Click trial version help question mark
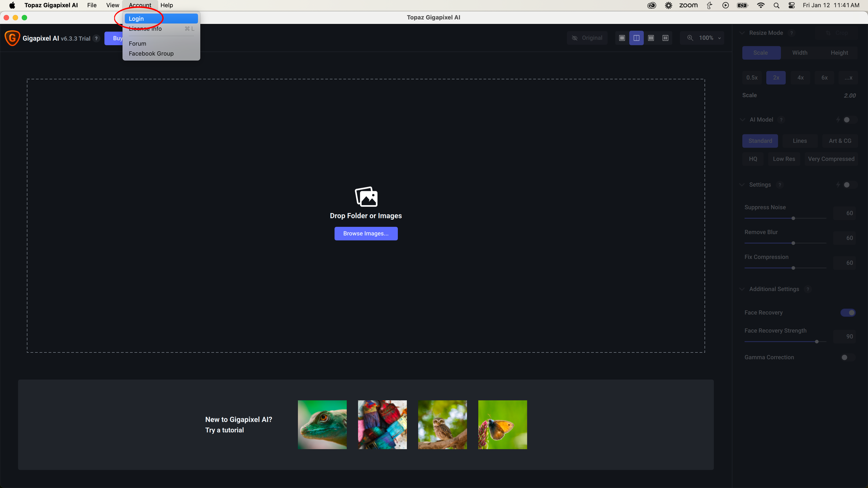Viewport: 868px width, 488px height. tap(96, 38)
